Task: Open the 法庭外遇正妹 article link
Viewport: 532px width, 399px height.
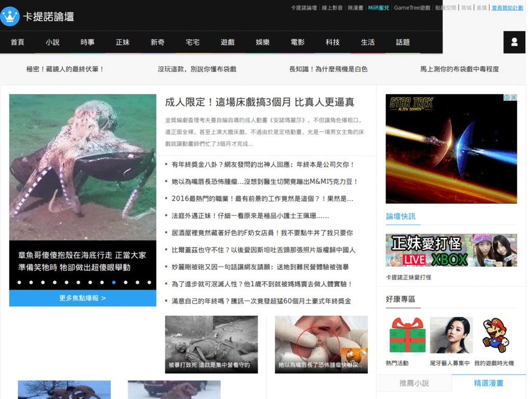Action: [250, 216]
